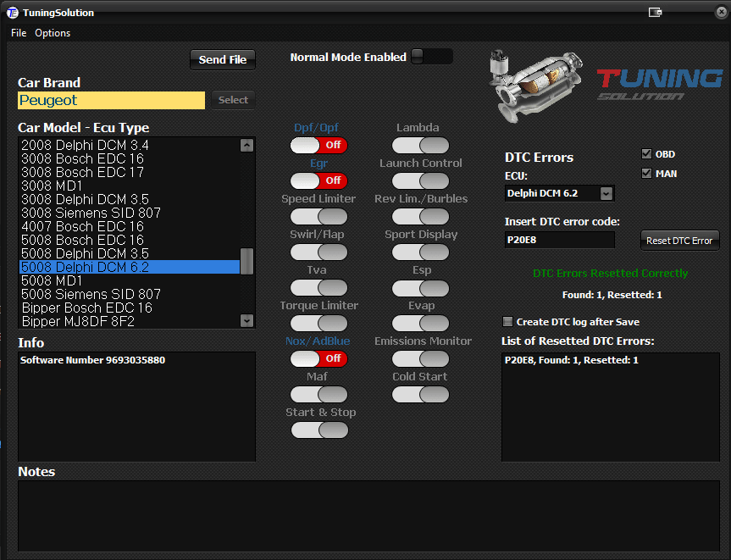Click the Software Number 9693035880 info text

[93, 360]
